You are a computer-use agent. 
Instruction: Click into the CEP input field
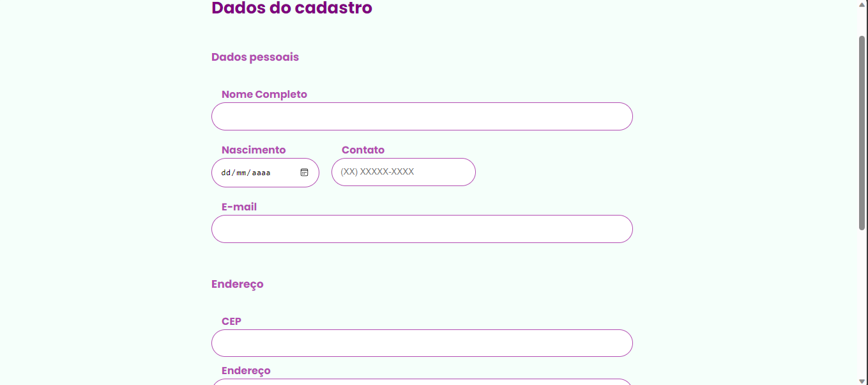[x=422, y=343]
